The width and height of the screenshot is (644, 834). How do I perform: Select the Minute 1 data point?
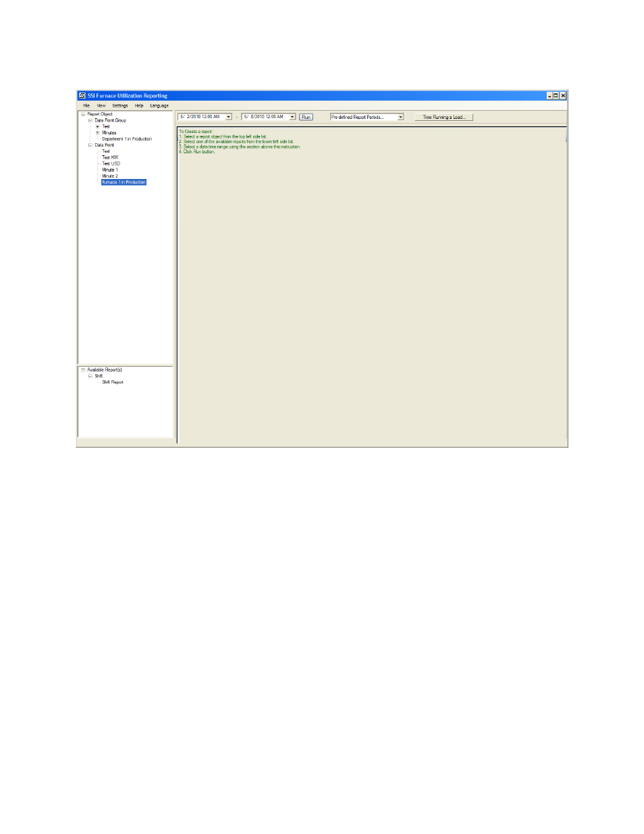tap(110, 170)
